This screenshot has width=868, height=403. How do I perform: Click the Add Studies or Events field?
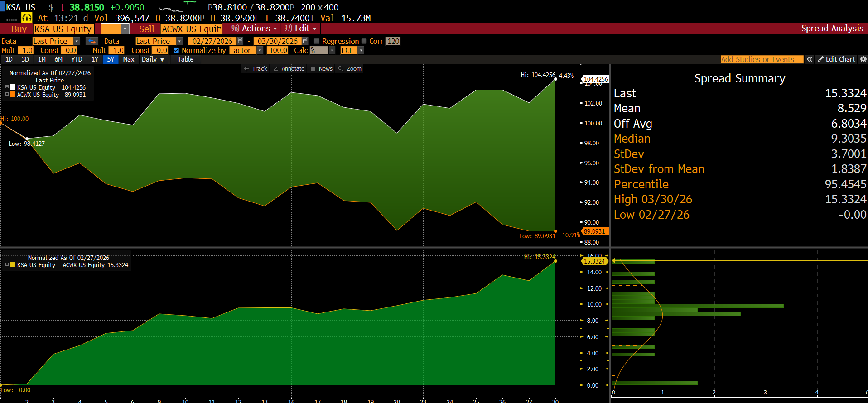(762, 59)
